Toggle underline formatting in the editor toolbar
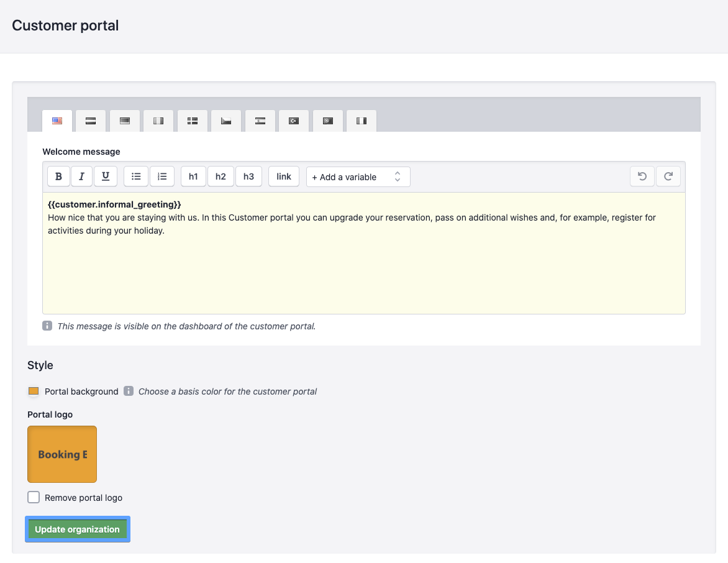This screenshot has height=563, width=728. point(106,176)
